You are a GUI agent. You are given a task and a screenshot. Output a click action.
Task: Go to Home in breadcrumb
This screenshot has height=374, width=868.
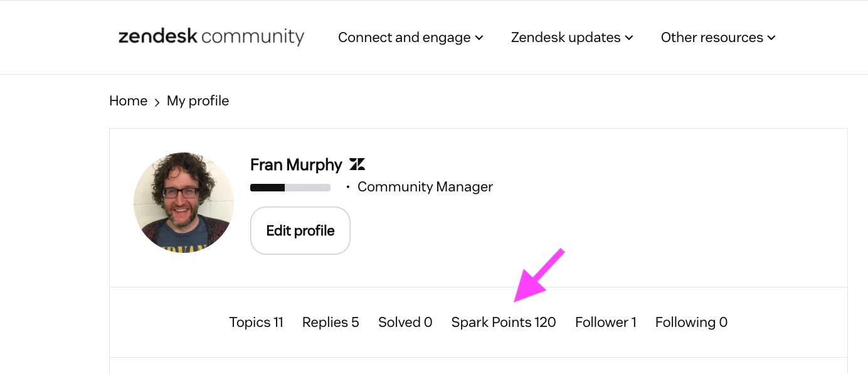pyautogui.click(x=129, y=100)
